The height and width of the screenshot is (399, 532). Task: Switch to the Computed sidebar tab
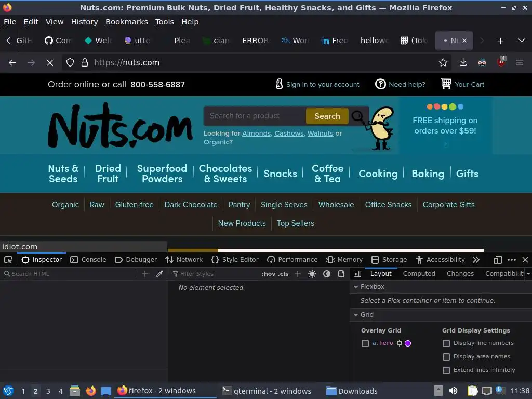point(419,274)
